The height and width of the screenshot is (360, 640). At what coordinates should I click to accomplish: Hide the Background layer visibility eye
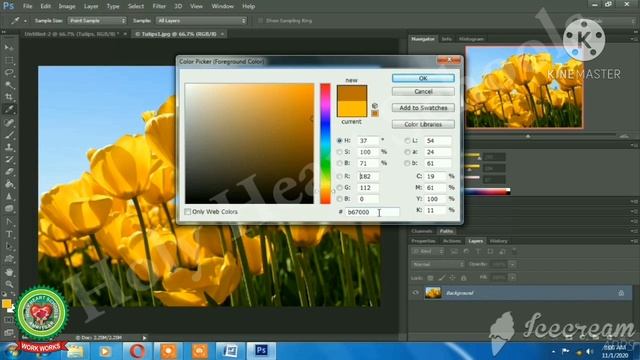pos(416,293)
